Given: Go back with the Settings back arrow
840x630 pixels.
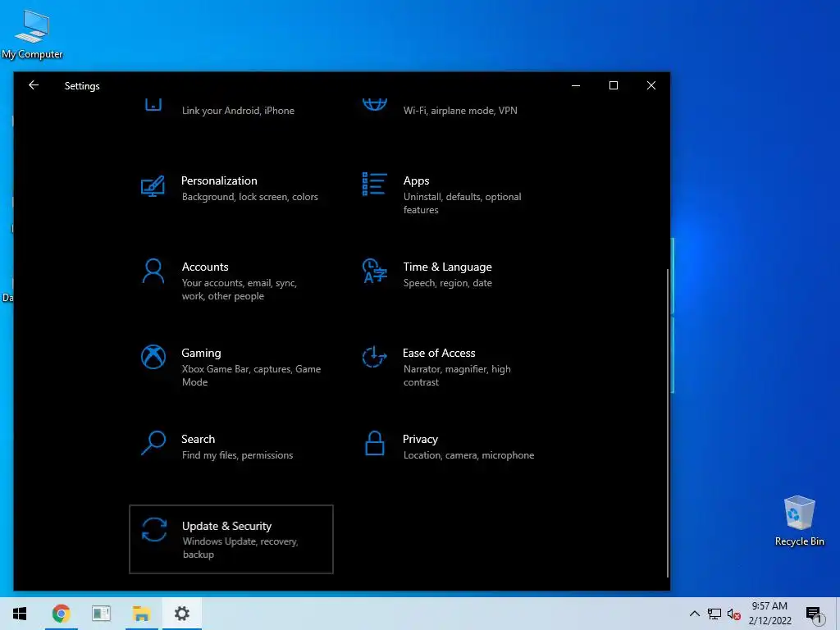Looking at the screenshot, I should (34, 85).
